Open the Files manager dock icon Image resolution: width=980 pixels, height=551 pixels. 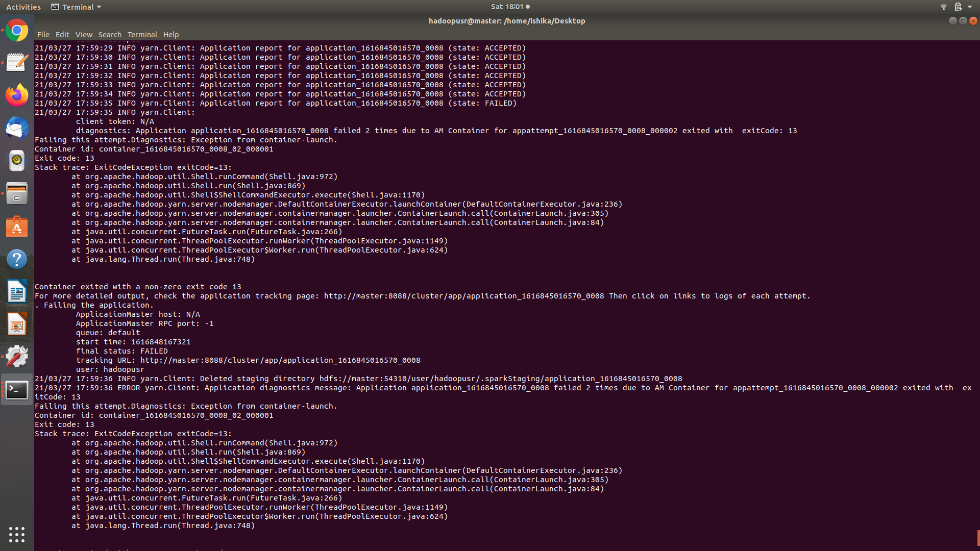17,194
